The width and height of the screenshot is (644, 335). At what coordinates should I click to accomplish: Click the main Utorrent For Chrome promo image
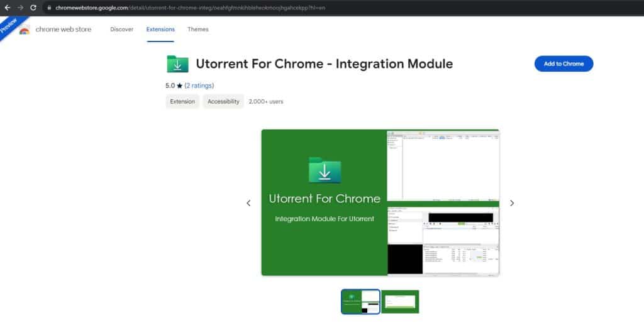click(x=380, y=202)
